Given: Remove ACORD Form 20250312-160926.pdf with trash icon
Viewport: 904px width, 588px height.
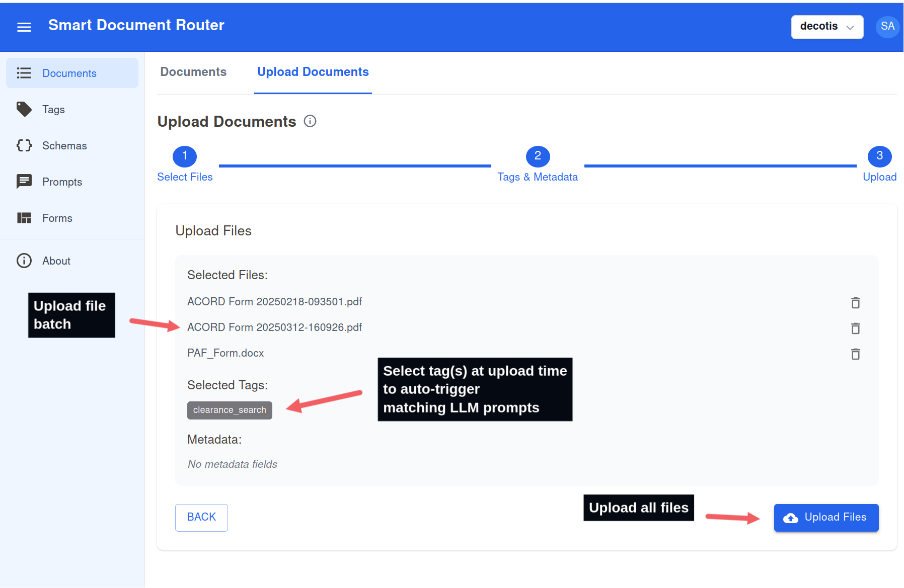Looking at the screenshot, I should (x=855, y=328).
